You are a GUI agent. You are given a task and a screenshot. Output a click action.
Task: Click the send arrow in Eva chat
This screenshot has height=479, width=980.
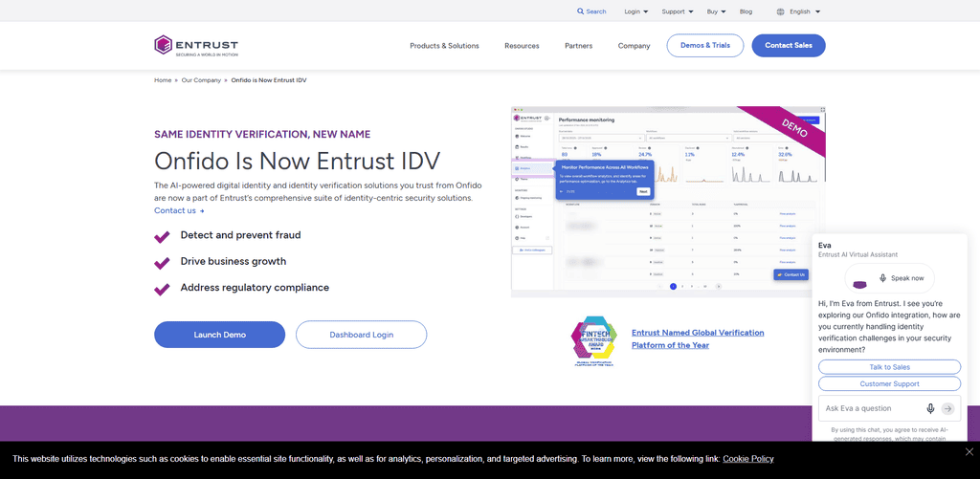(x=948, y=408)
